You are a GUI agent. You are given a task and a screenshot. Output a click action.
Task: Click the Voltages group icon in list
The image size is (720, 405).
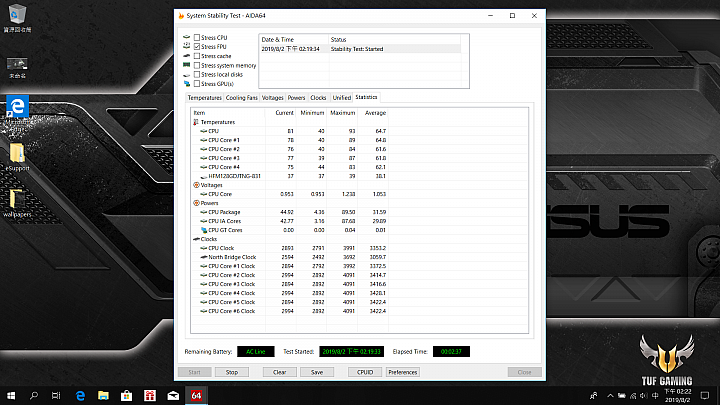point(196,185)
